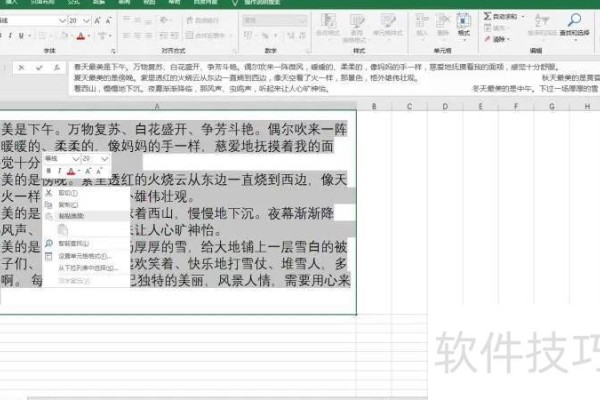600x400 pixels.
Task: Click the Insert Function fx icon
Action: coord(57,68)
